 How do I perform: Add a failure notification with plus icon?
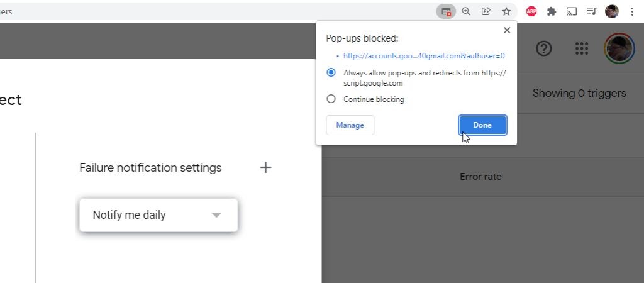pos(266,168)
